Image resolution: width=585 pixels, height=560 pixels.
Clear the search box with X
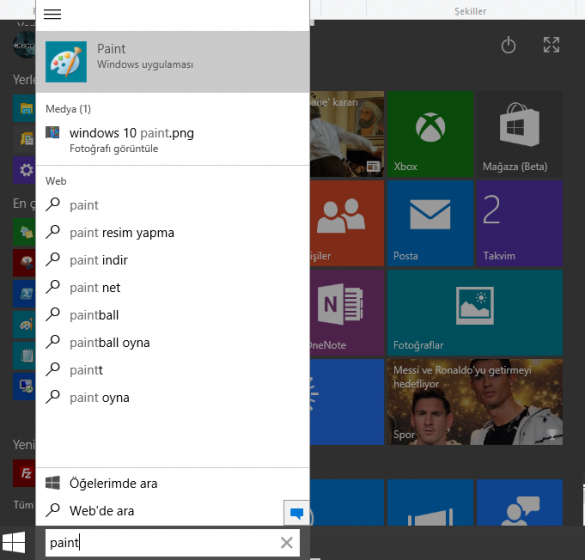(x=287, y=542)
